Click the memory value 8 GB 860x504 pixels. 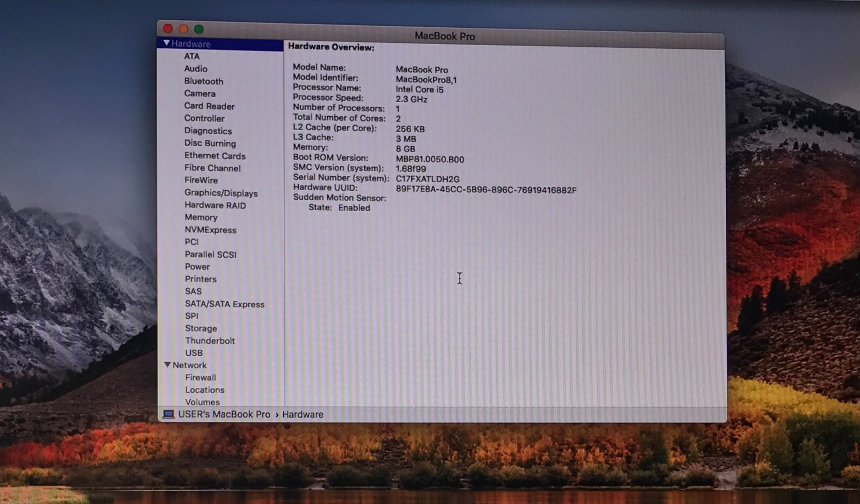point(405,149)
